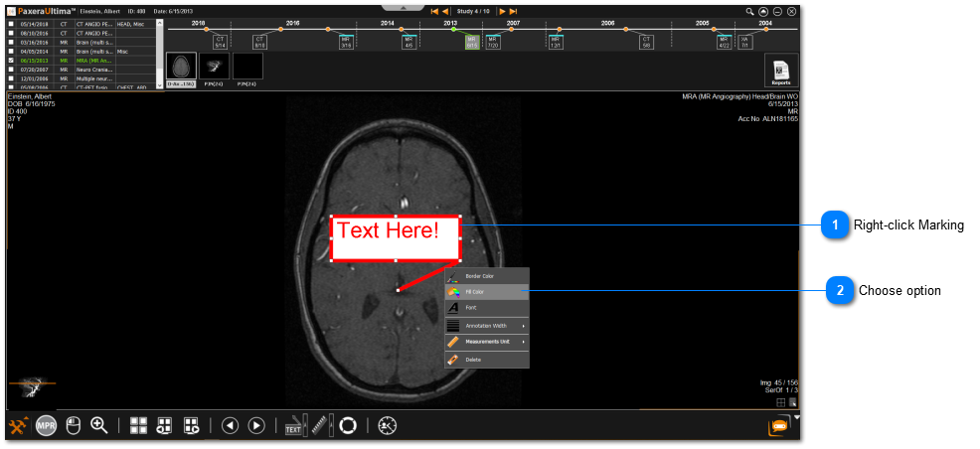980x449 pixels.
Task: Select the mouse pointer tool icon
Action: 73,425
